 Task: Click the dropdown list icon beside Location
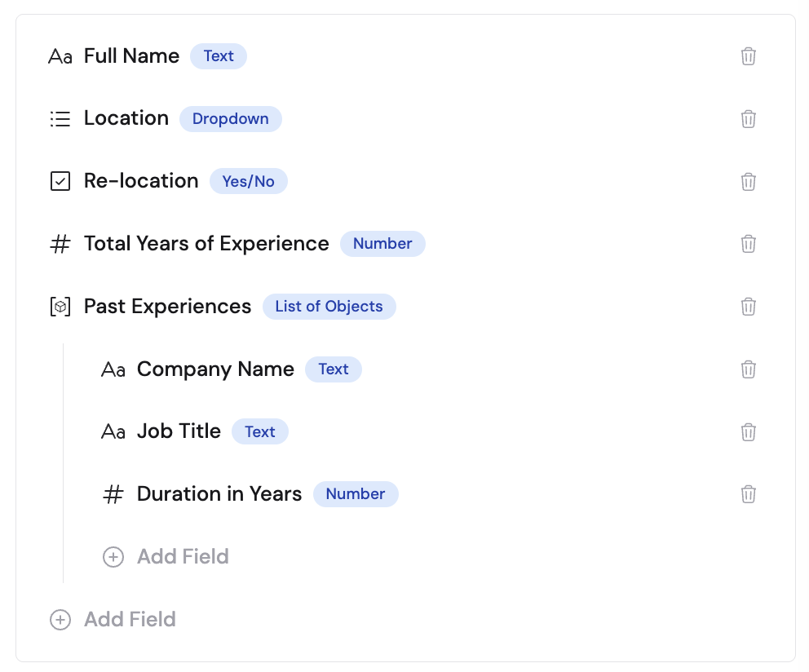(60, 118)
